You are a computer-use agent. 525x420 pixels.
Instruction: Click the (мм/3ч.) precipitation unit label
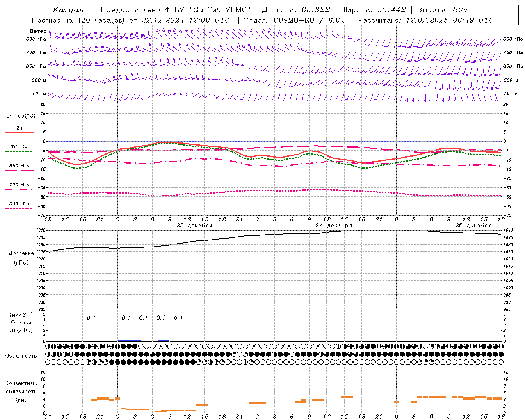21,315
